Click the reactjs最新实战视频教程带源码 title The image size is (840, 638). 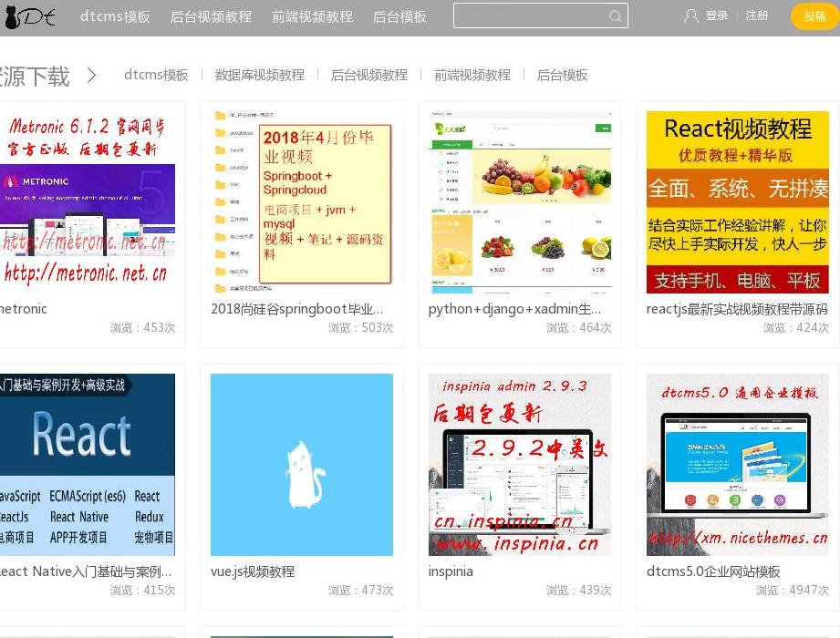737,309
